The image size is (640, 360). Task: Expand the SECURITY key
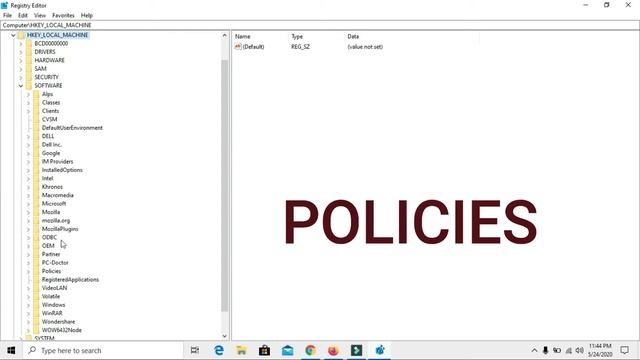pyautogui.click(x=21, y=77)
